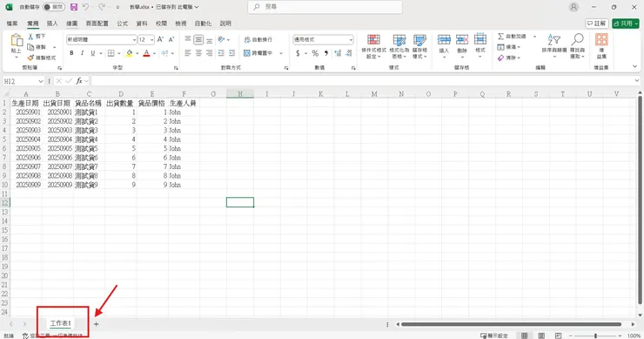
Task: Align cell text to the right
Action: (209, 53)
